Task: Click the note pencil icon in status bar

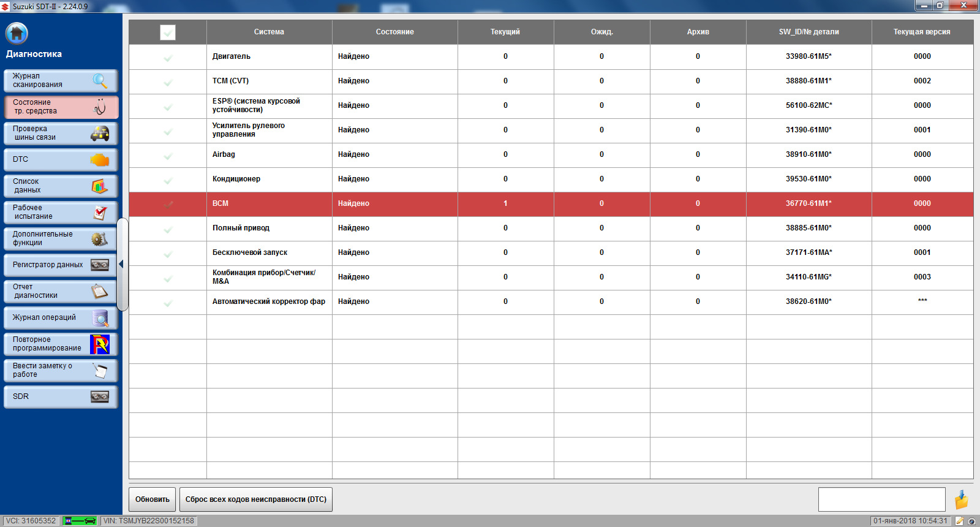Action: tap(959, 521)
